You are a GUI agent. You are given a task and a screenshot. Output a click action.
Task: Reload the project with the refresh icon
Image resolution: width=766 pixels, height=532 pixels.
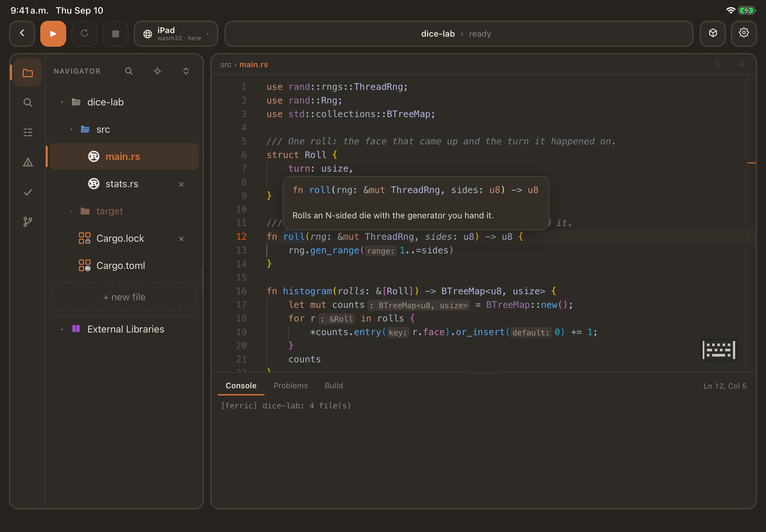pos(84,34)
